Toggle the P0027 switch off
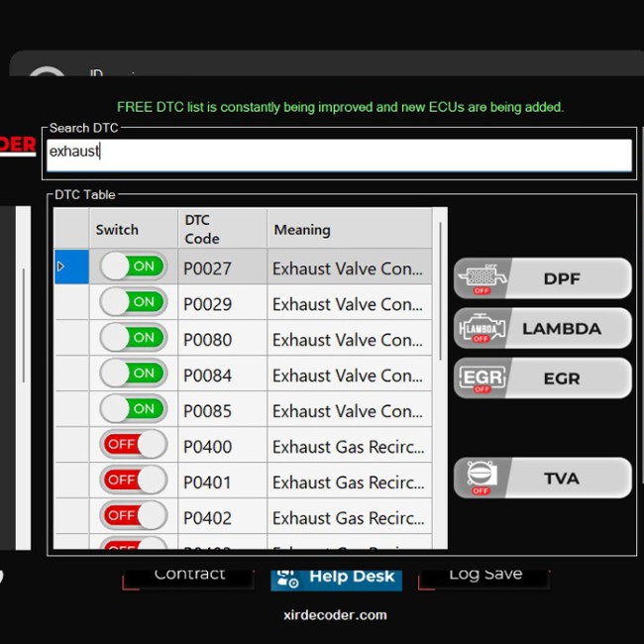The height and width of the screenshot is (644, 644). (x=133, y=267)
